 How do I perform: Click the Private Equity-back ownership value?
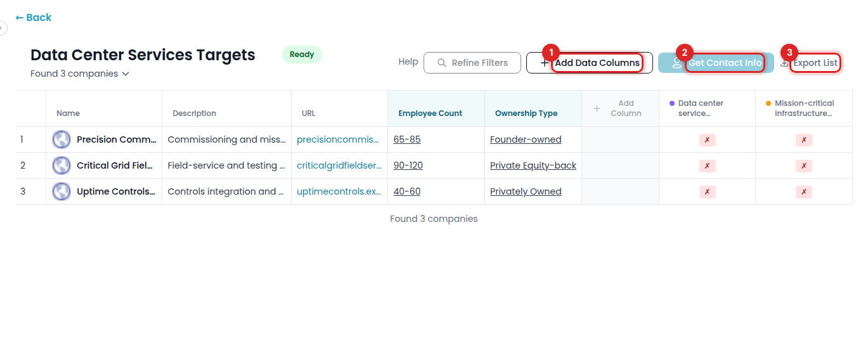coord(533,165)
